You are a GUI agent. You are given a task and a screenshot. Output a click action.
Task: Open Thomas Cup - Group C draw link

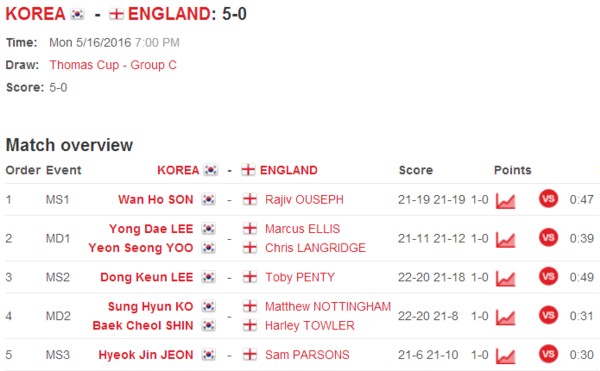pyautogui.click(x=113, y=65)
